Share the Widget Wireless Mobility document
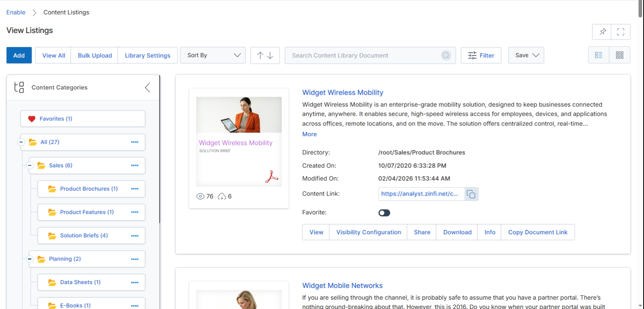This screenshot has width=644, height=309. pyautogui.click(x=422, y=232)
